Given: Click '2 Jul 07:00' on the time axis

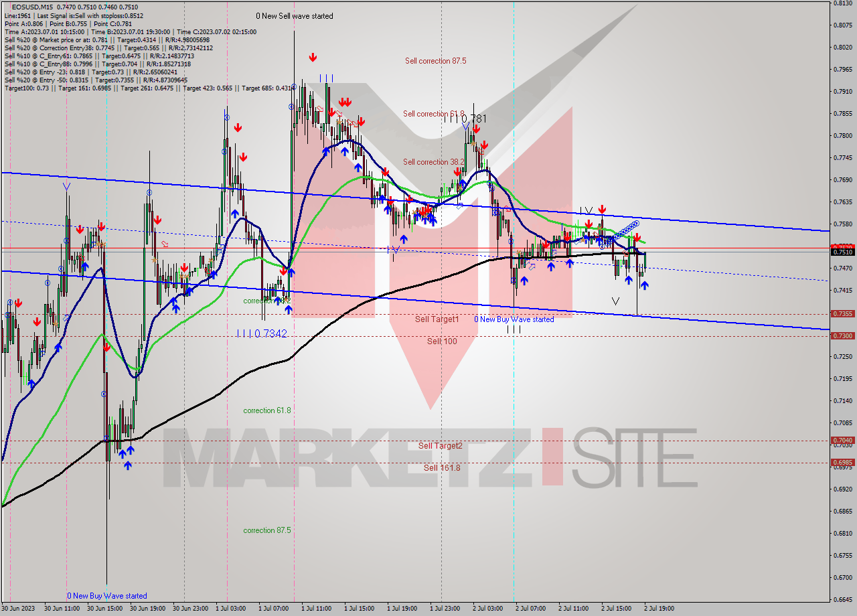Looking at the screenshot, I should (x=532, y=609).
